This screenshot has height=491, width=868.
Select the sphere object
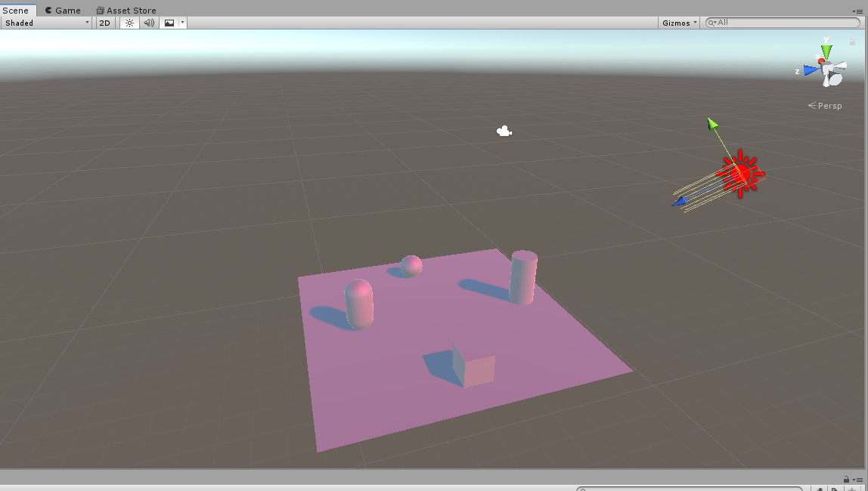tap(411, 266)
